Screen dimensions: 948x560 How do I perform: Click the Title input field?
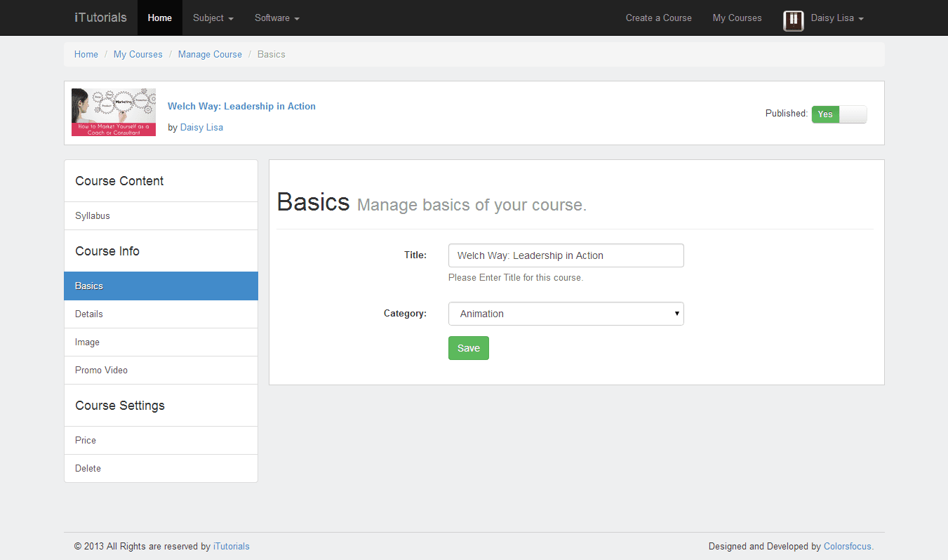566,255
